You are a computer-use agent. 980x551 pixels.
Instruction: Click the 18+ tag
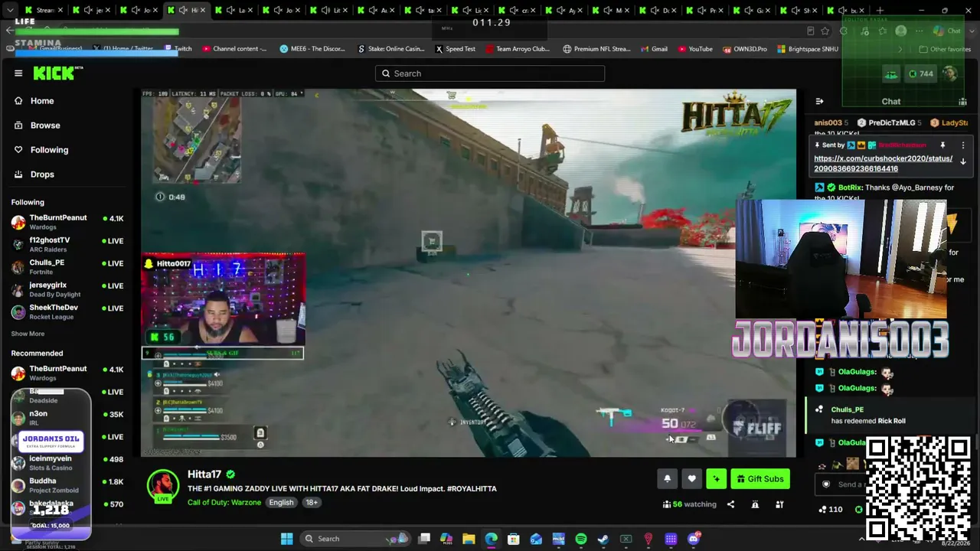[x=312, y=503]
